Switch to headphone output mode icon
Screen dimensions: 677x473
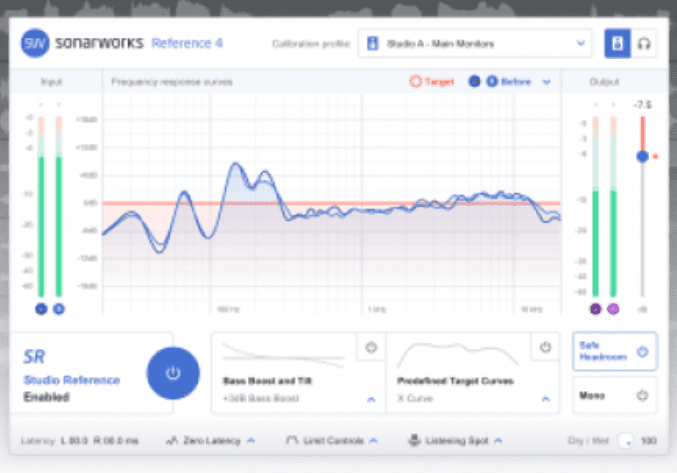click(x=645, y=44)
